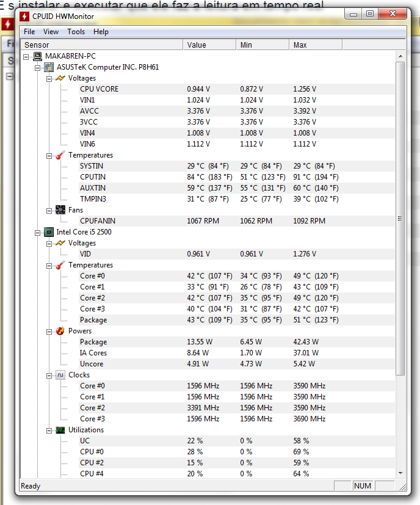Screen dimensions: 420x505
Task: Click the scrollbar up arrow
Action: [400, 56]
